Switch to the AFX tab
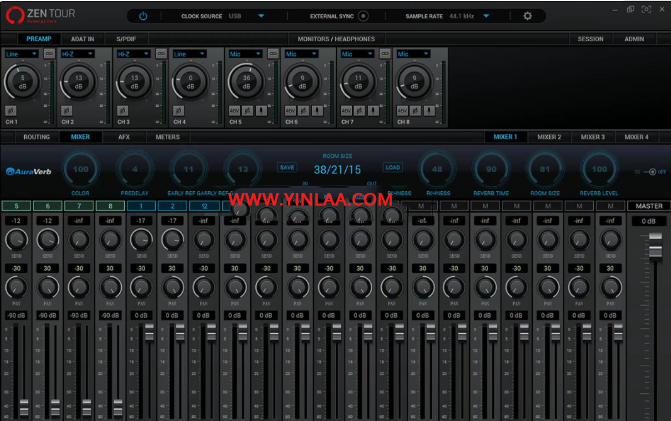671x421 pixels. [x=124, y=137]
